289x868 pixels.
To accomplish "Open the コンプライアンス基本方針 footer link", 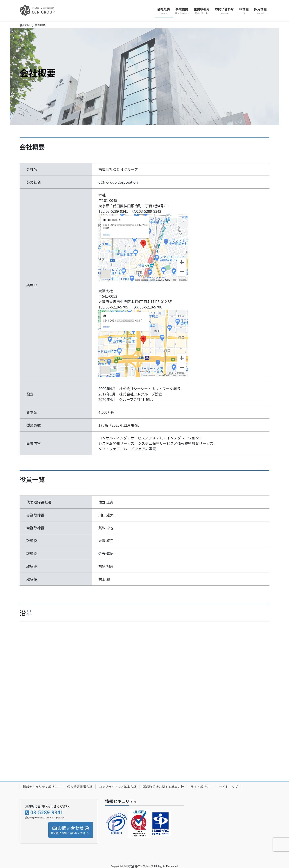I will click(x=117, y=787).
